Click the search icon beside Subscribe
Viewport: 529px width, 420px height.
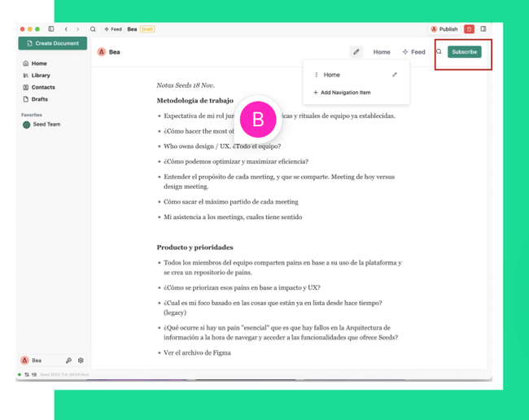pos(439,52)
